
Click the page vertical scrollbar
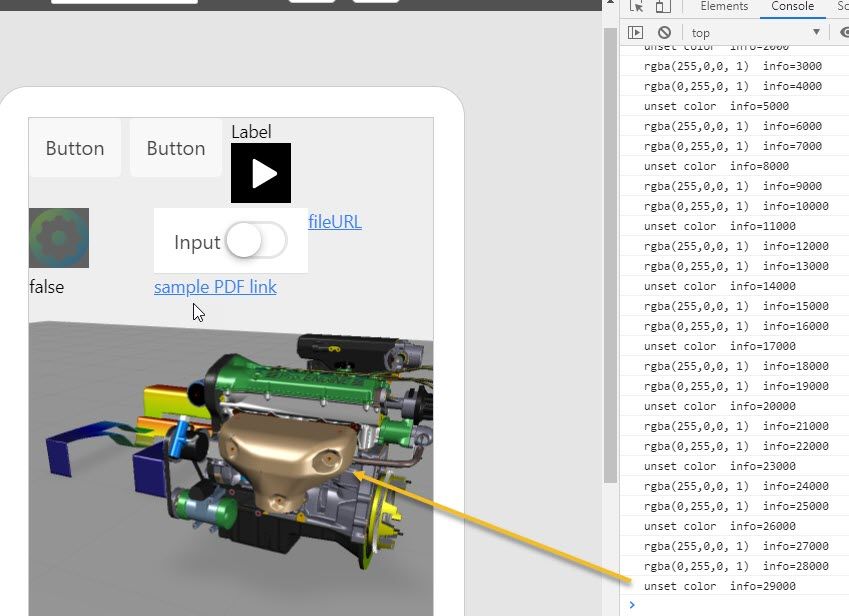610,254
